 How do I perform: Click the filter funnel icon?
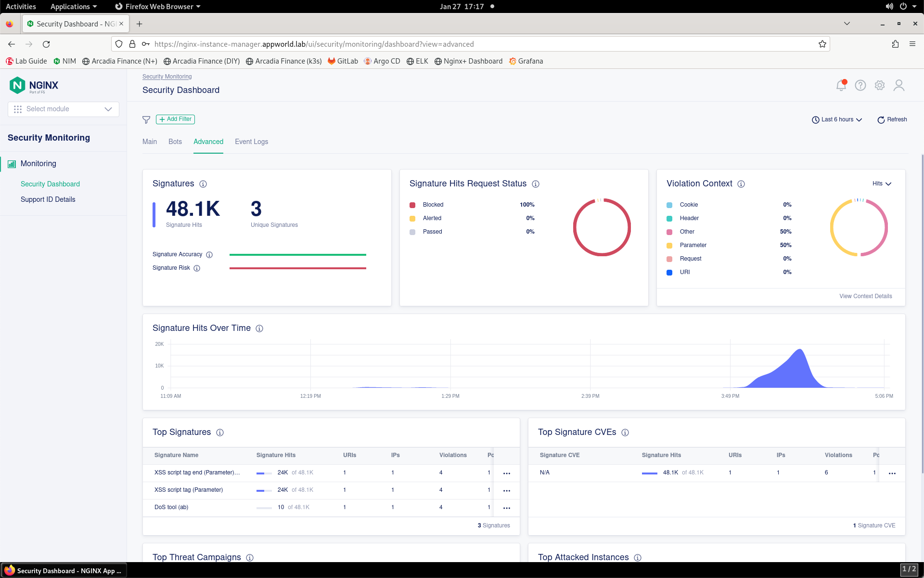pyautogui.click(x=146, y=119)
